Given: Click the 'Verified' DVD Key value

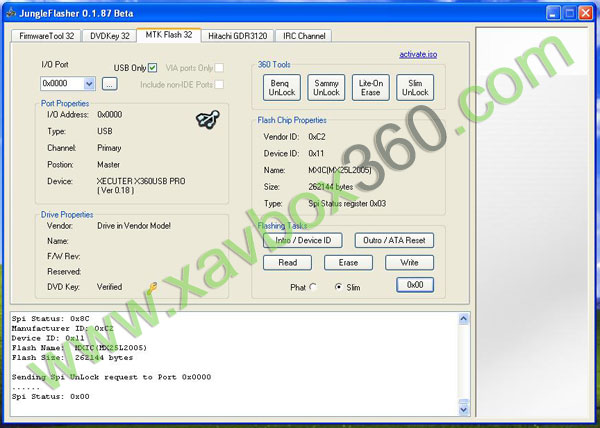Looking at the screenshot, I should click(x=109, y=287).
